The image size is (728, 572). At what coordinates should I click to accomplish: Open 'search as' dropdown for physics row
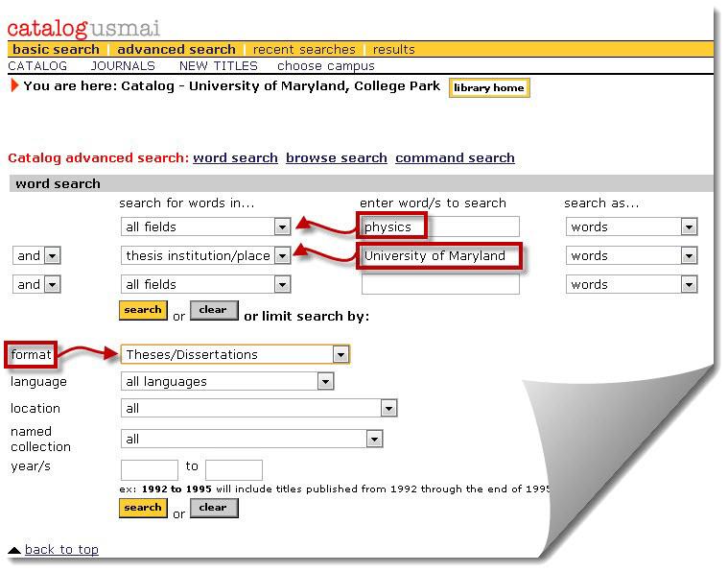[631, 226]
